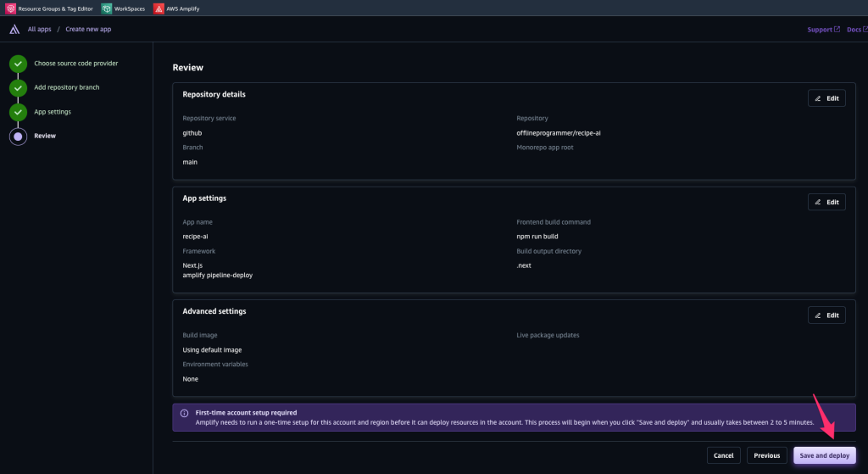Cancel the app creation

tap(724, 455)
